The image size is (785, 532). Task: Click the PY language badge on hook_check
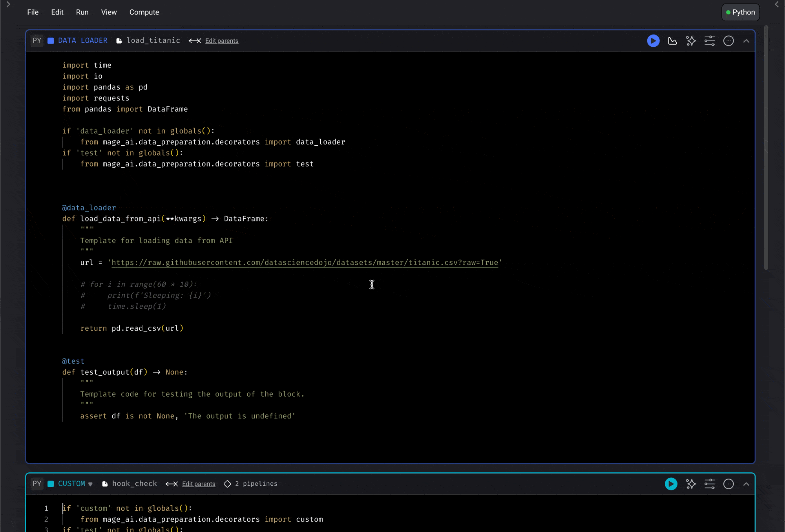37,484
